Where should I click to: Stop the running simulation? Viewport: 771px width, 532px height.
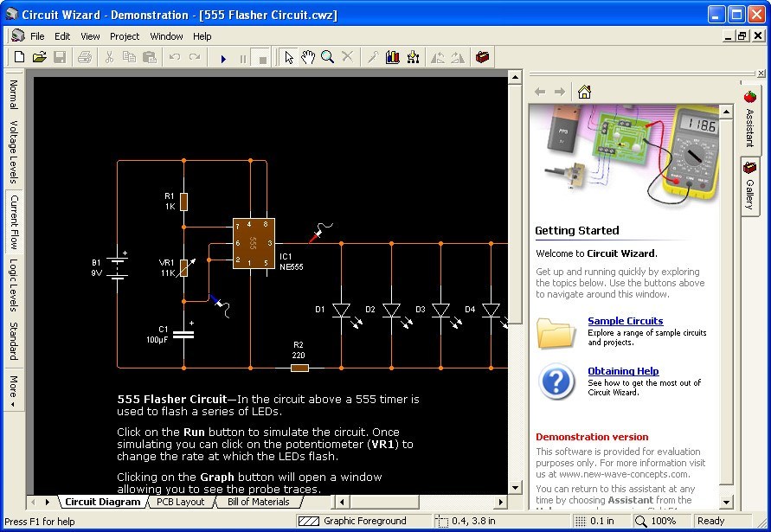[262, 57]
